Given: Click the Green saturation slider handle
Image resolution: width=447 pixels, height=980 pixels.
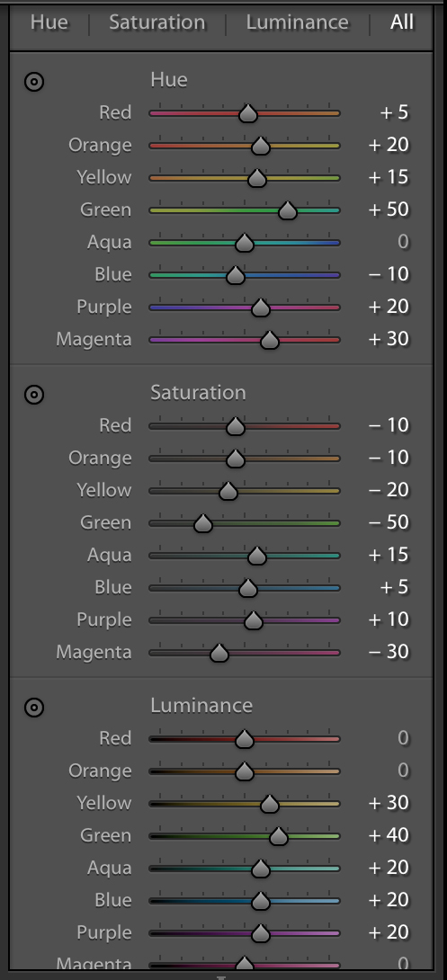Looking at the screenshot, I should click(203, 523).
